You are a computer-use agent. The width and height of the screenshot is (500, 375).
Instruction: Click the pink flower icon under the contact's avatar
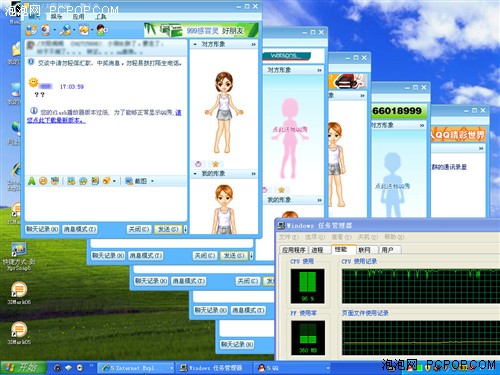point(198,164)
